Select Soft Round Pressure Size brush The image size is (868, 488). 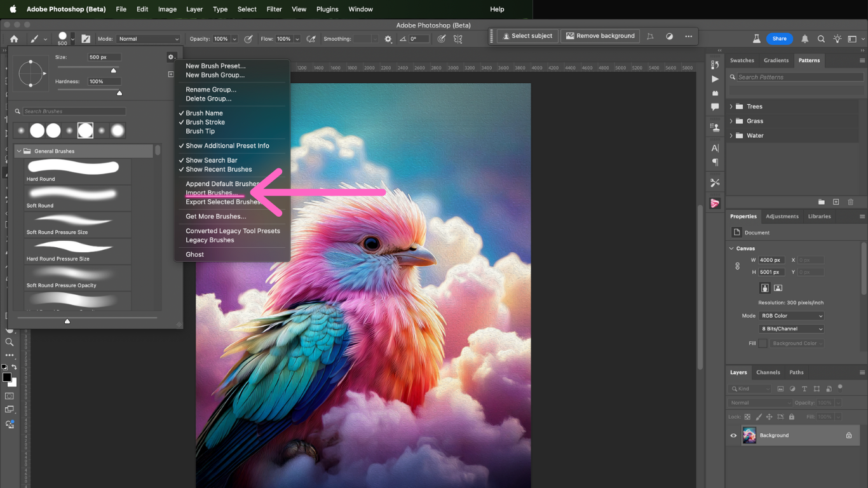tap(78, 225)
